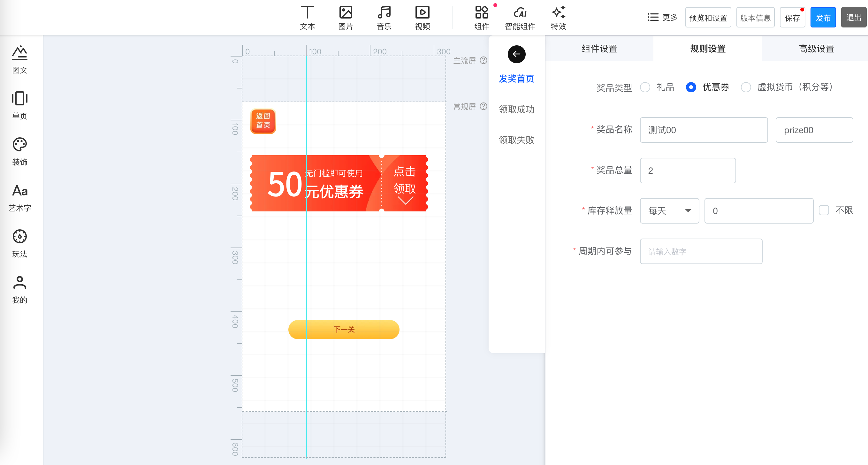
Task: Open the special effects (特效) icon
Action: pyautogui.click(x=558, y=13)
